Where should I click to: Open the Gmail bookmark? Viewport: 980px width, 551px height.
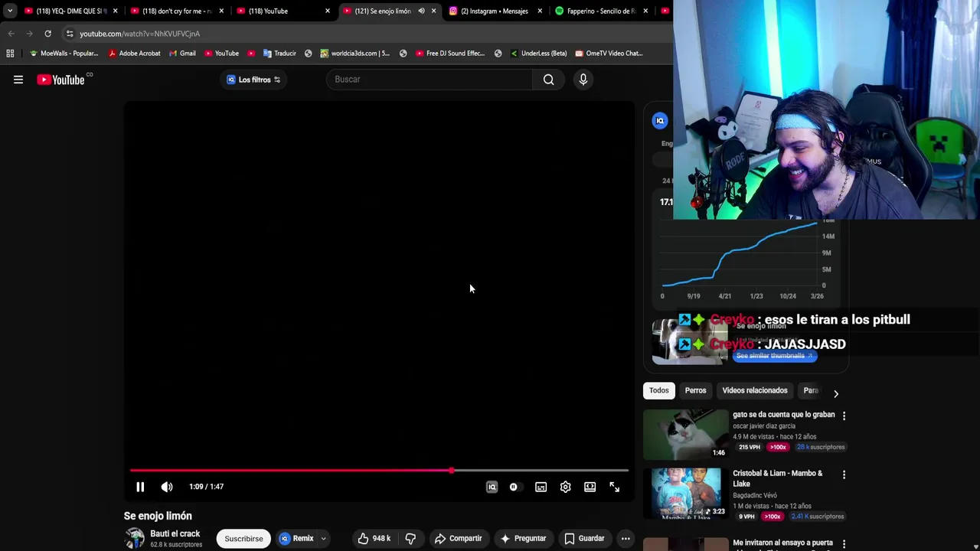[182, 54]
